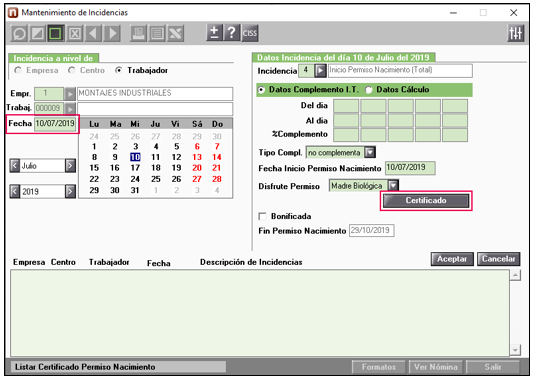Increase the year from 2019
This screenshot has height=380, width=536.
[x=70, y=191]
